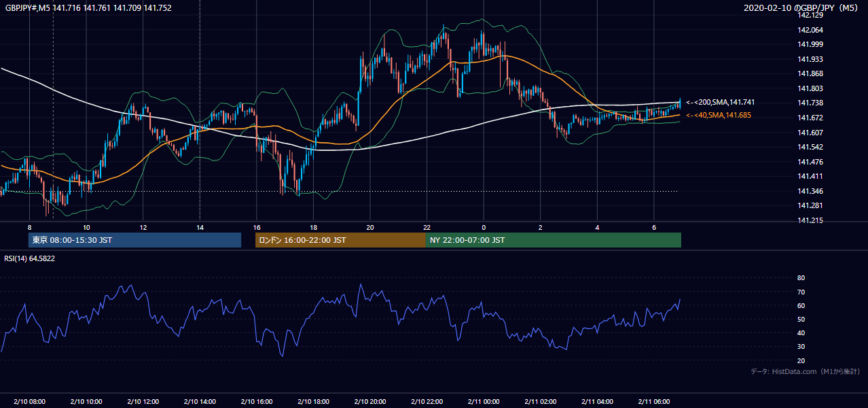
Task: Click the time label 2/11 02:00
Action: pyautogui.click(x=540, y=402)
